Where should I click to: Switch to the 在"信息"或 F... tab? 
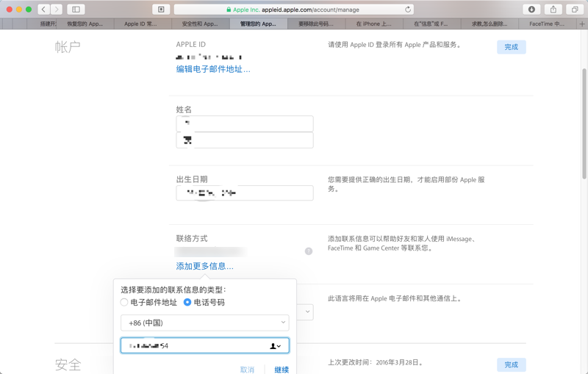[x=432, y=24]
